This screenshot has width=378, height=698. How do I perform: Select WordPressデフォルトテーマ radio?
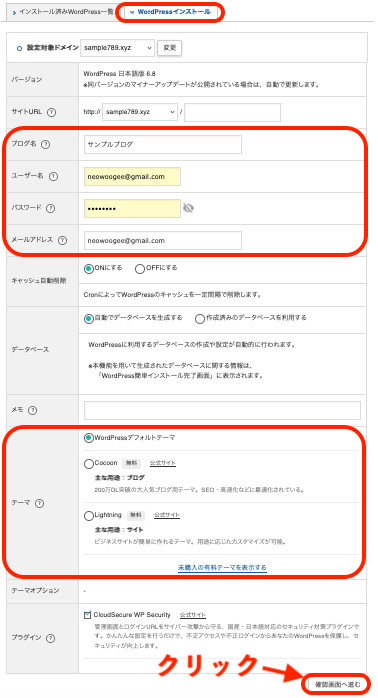pos(89,438)
